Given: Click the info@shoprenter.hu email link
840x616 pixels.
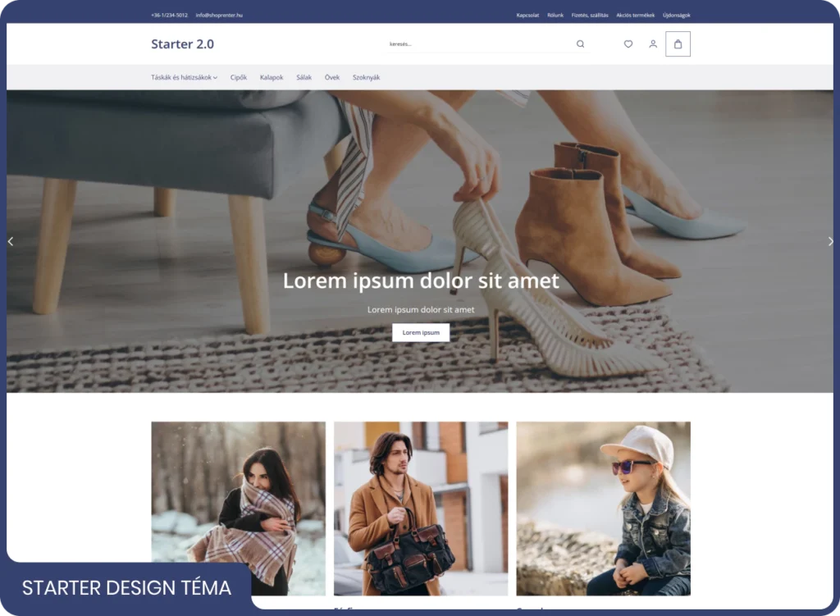Looking at the screenshot, I should point(219,15).
